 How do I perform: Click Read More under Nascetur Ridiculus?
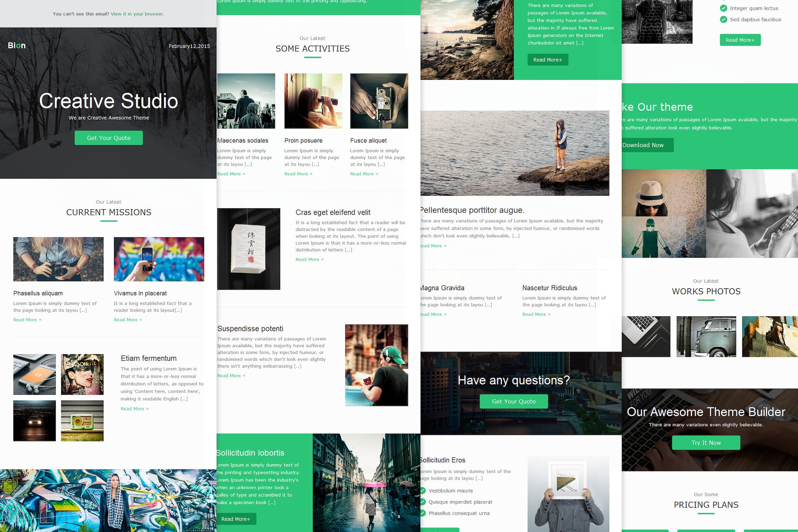click(536, 314)
